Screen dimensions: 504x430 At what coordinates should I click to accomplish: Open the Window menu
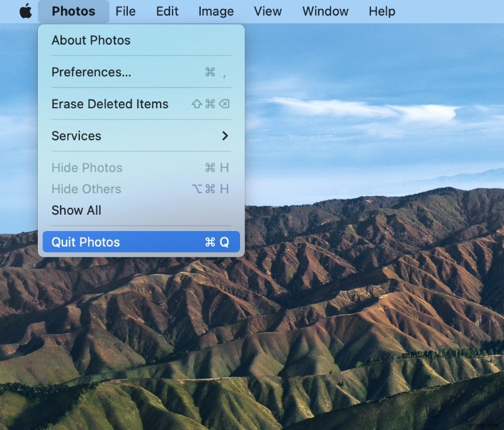click(324, 11)
